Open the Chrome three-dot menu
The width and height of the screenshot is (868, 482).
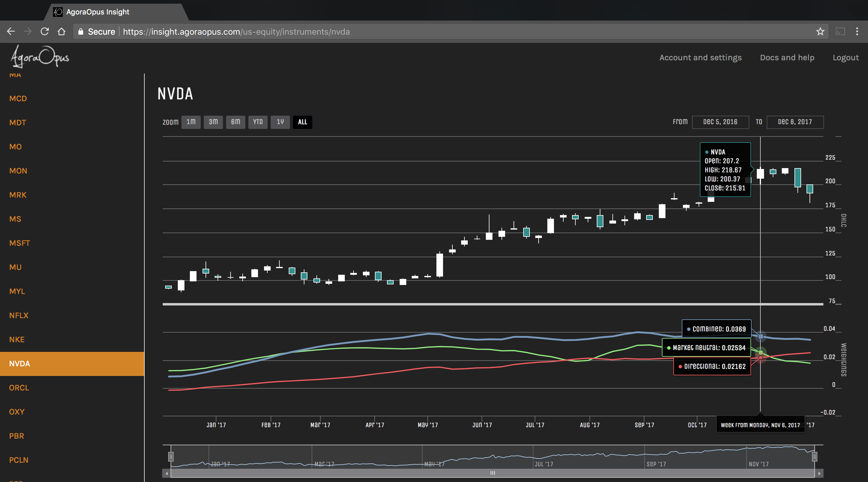tap(857, 31)
